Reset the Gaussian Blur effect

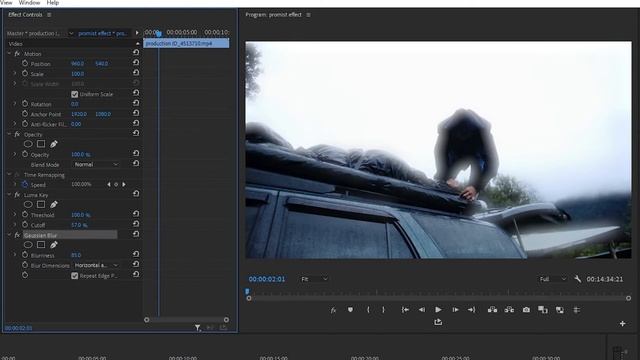(136, 234)
